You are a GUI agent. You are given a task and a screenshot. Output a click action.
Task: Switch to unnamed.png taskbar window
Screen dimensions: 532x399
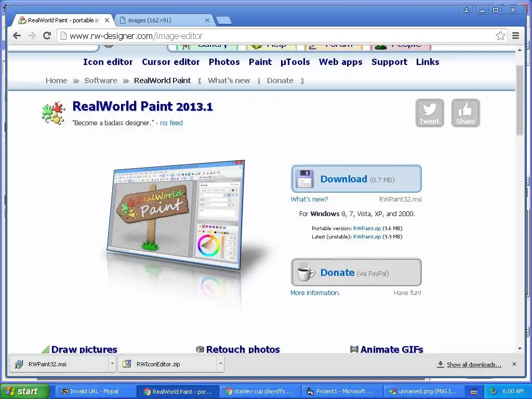click(424, 391)
